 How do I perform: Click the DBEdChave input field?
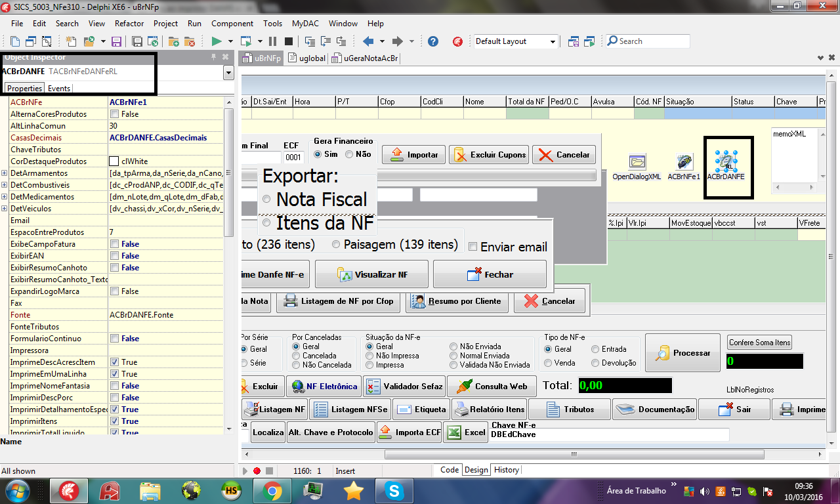(609, 434)
